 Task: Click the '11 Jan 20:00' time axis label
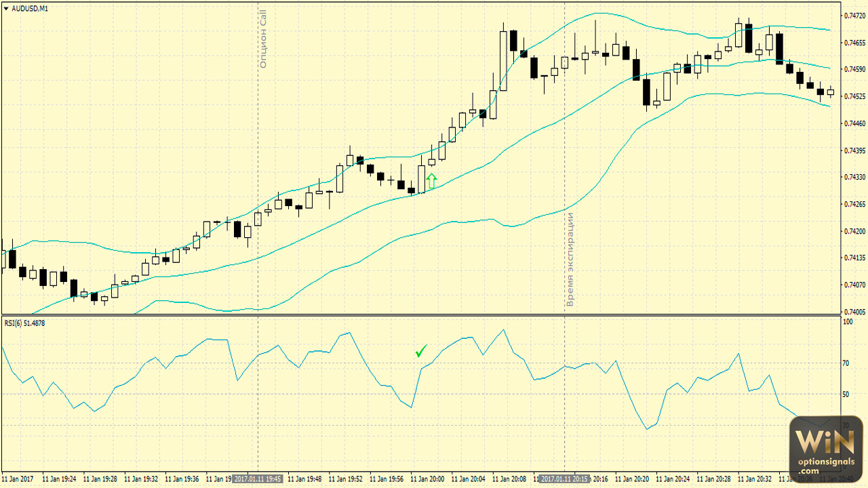427,479
